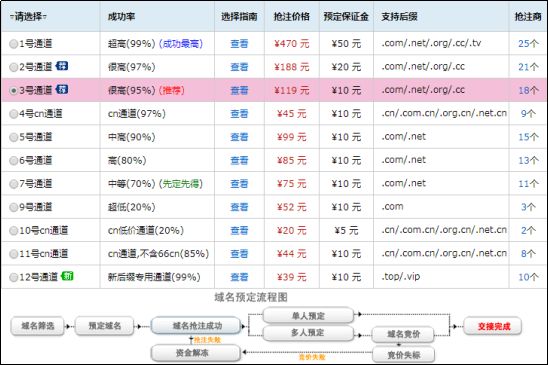548x365 pixels.
Task: View the 查看 guide for 4号cn通道
Action: tap(239, 114)
